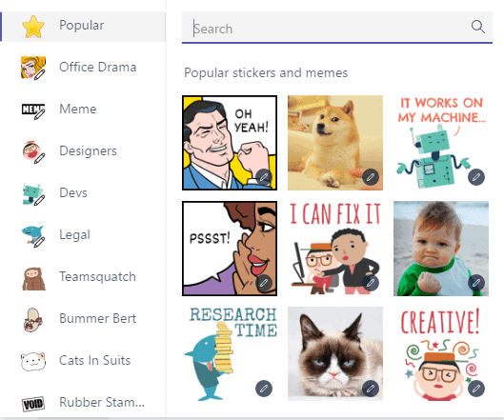Open the Office Drama sticker category
The height and width of the screenshot is (420, 504).
click(83, 68)
